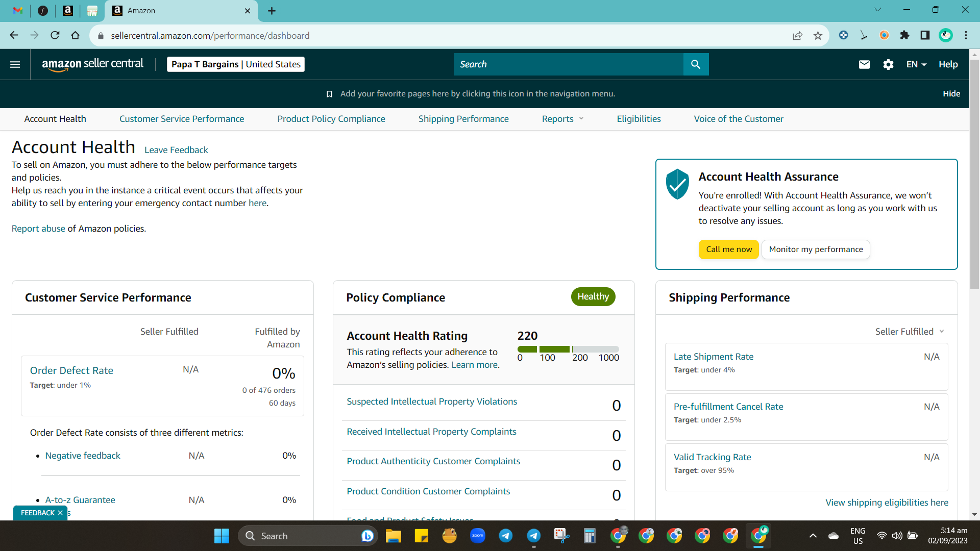Open Pre-fulfillment Cancel Rate details

coord(728,407)
